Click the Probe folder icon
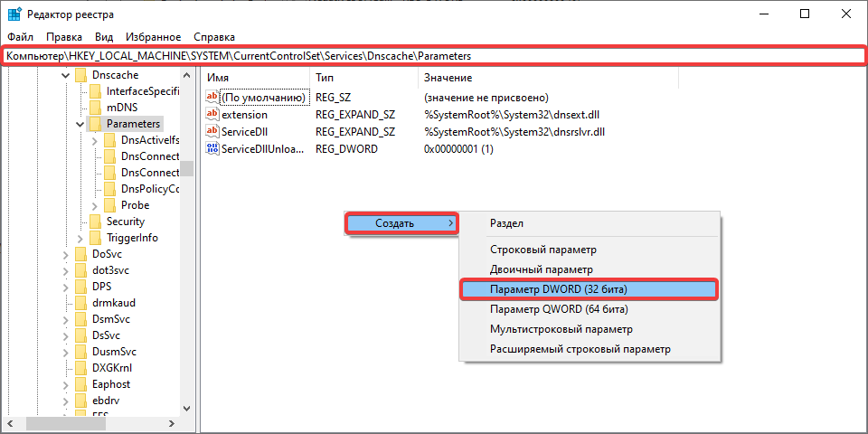The width and height of the screenshot is (868, 434). click(x=110, y=205)
